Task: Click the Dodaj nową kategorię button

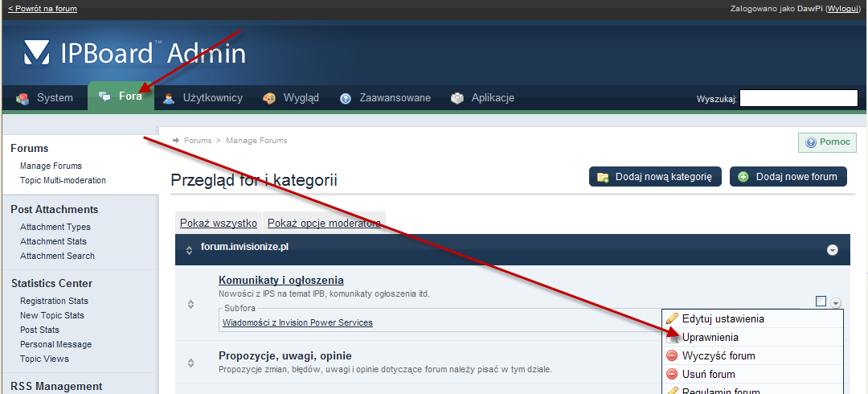Action: pyautogui.click(x=655, y=177)
